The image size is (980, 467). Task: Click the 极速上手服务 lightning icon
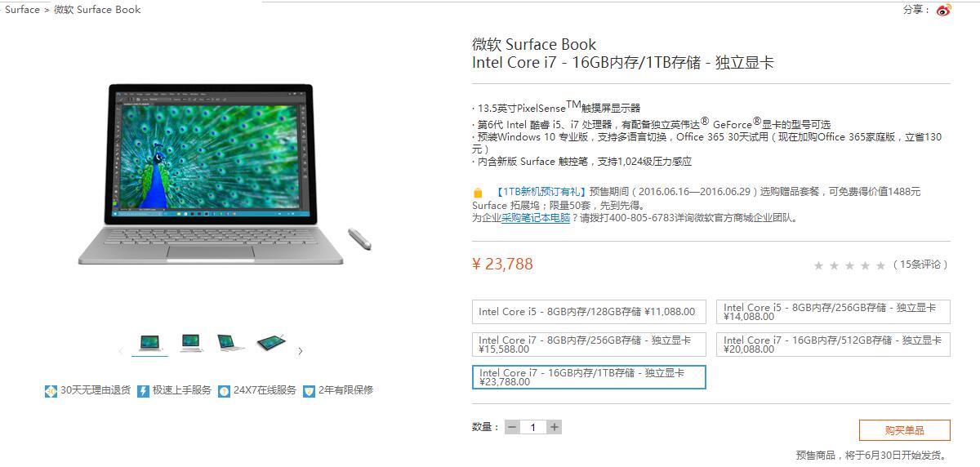143,391
